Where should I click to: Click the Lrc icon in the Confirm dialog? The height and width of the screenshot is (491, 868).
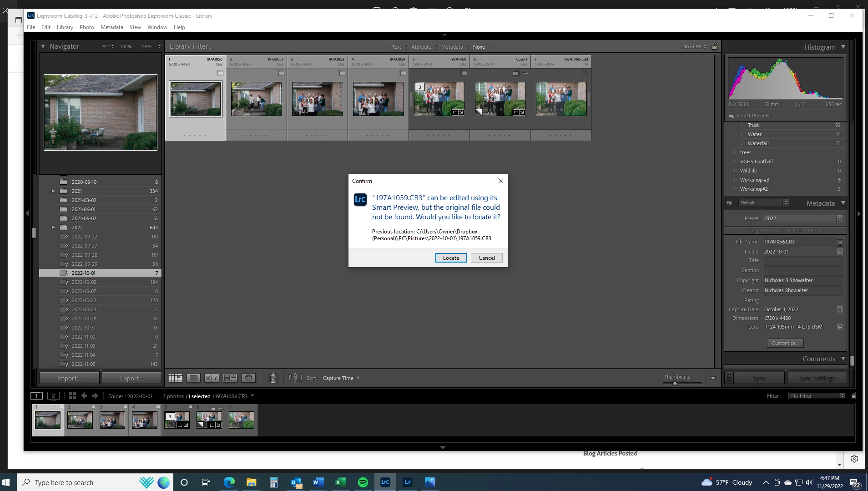[x=360, y=200]
